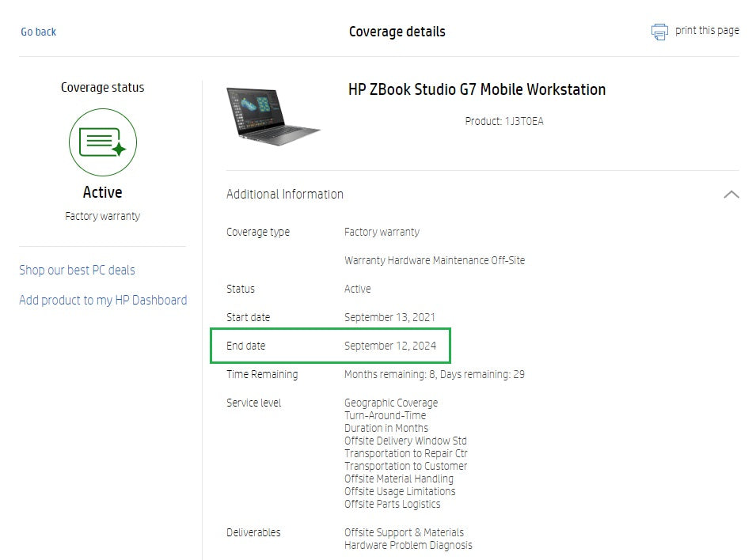Select the Deliverables label

coord(253,532)
